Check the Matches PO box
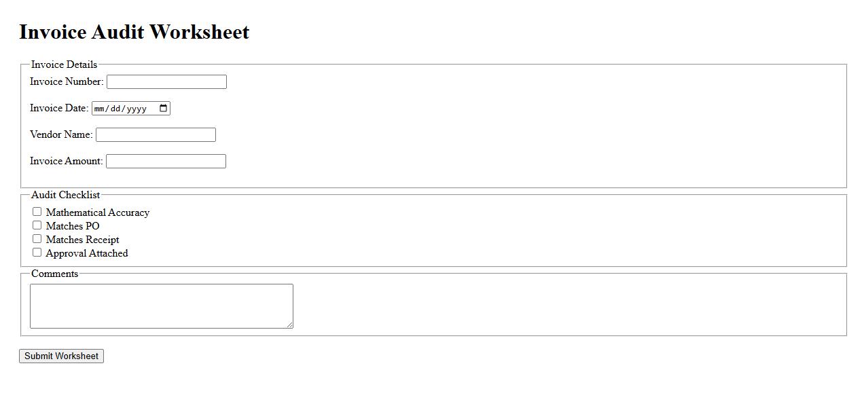This screenshot has height=408, width=868. click(x=37, y=225)
